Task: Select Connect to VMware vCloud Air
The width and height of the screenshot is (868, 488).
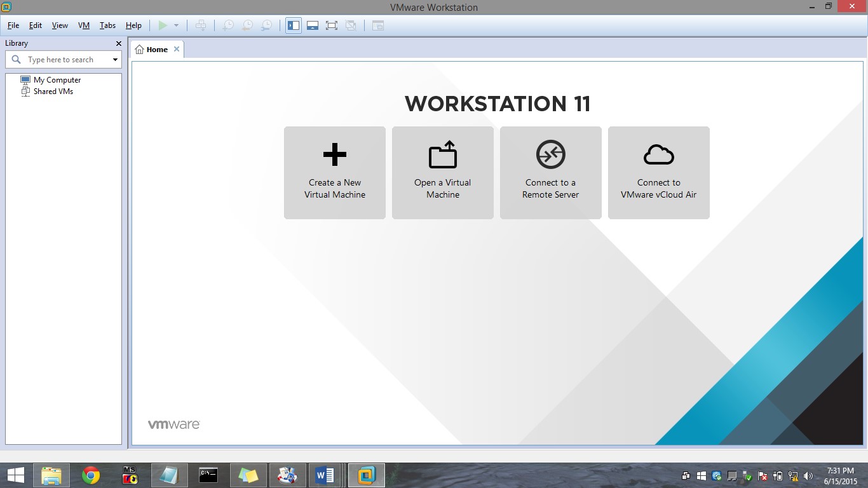Action: click(x=658, y=172)
